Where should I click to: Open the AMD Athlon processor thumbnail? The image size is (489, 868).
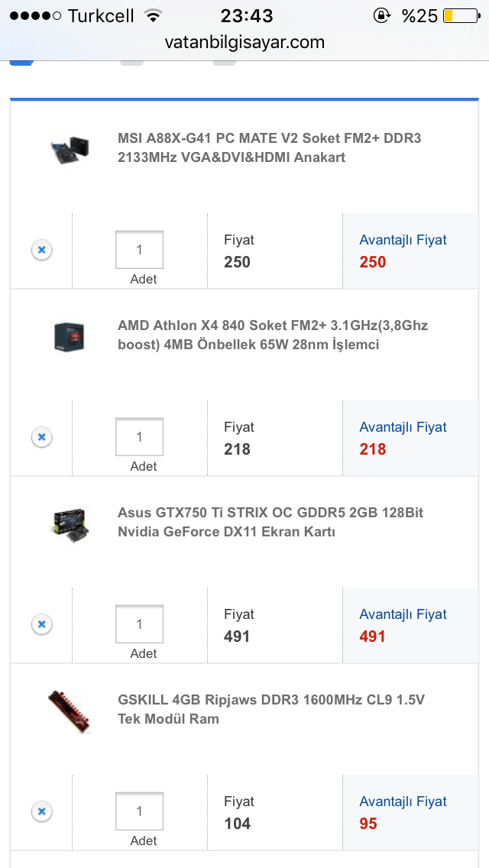click(x=70, y=336)
